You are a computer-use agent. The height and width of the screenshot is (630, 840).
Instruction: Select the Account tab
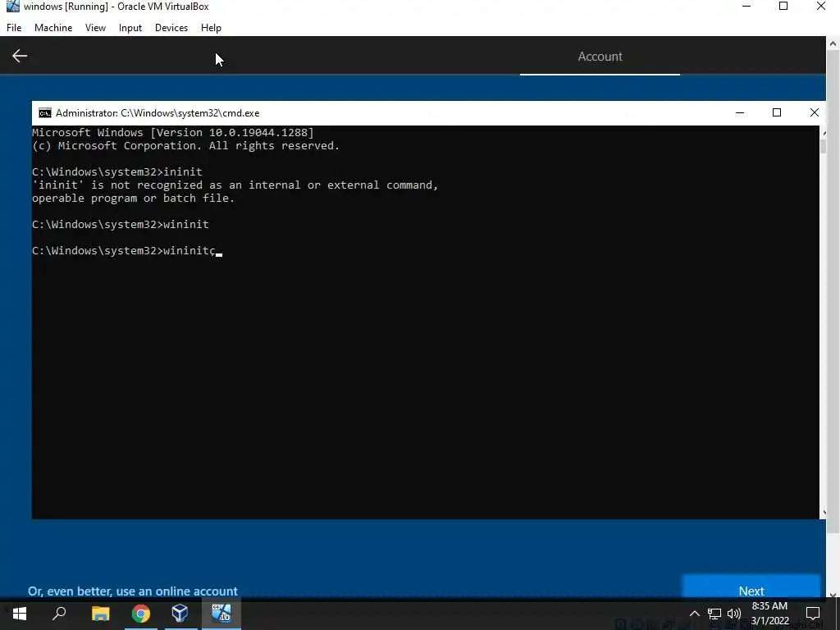click(x=600, y=57)
